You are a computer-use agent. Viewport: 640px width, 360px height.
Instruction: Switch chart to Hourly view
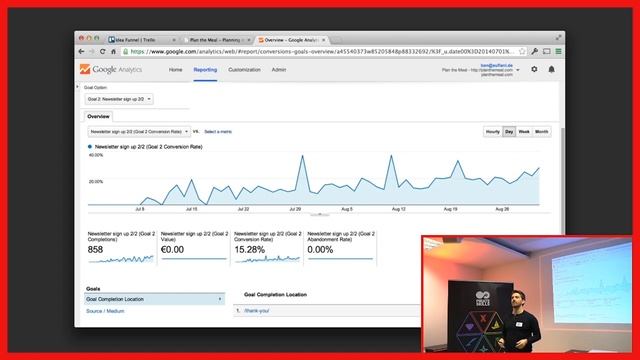click(493, 132)
